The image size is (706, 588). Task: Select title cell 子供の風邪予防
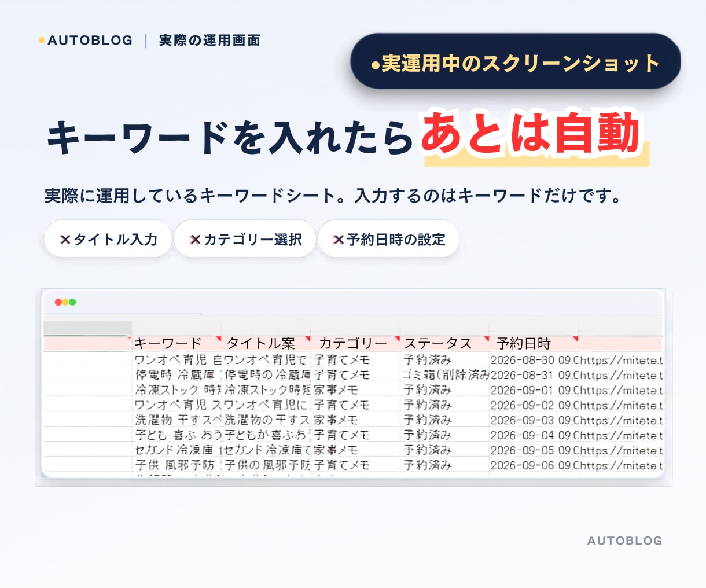pos(267,465)
